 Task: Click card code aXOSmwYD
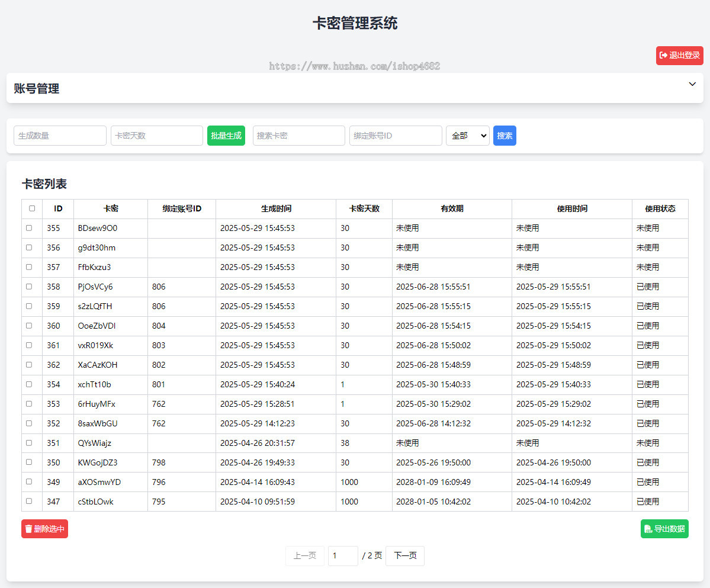click(x=99, y=482)
